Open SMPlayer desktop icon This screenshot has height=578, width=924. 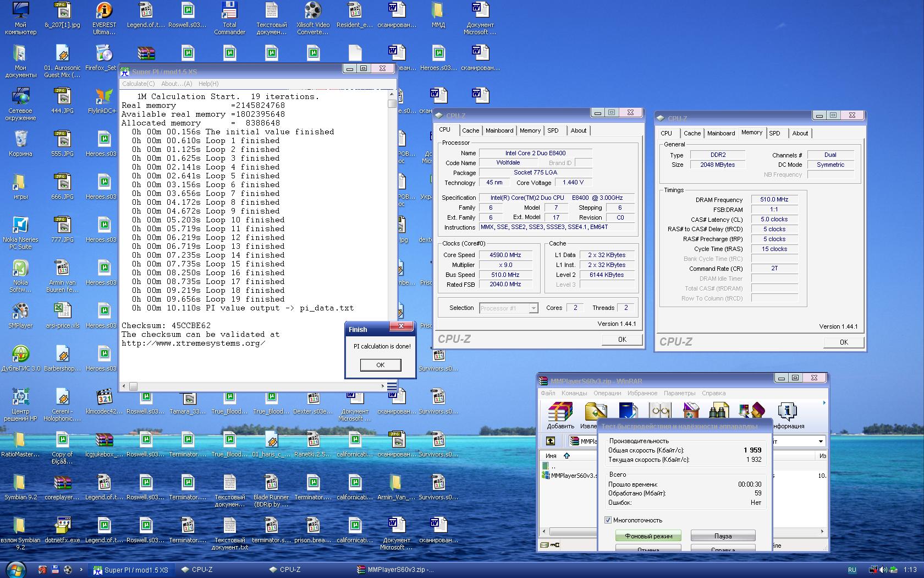coord(20,315)
